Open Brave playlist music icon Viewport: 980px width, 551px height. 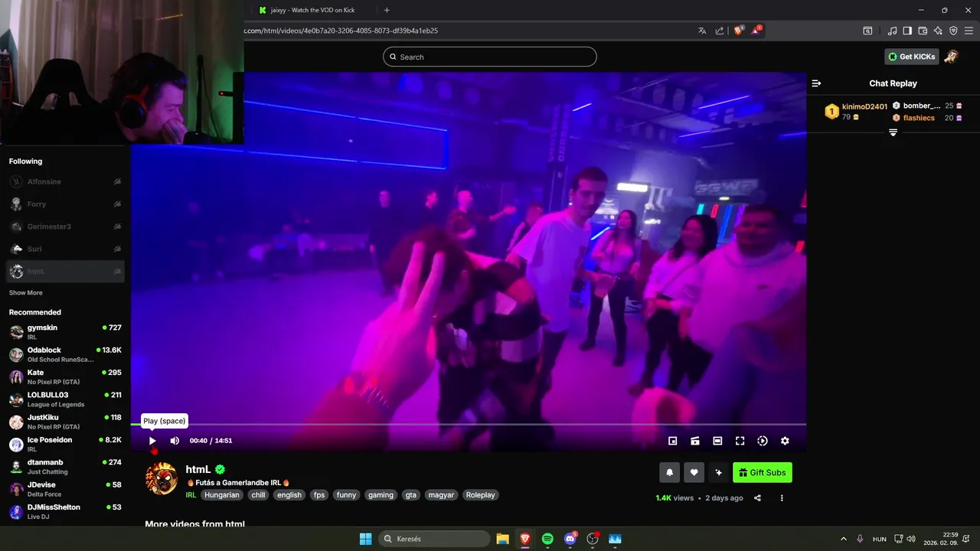pos(892,31)
